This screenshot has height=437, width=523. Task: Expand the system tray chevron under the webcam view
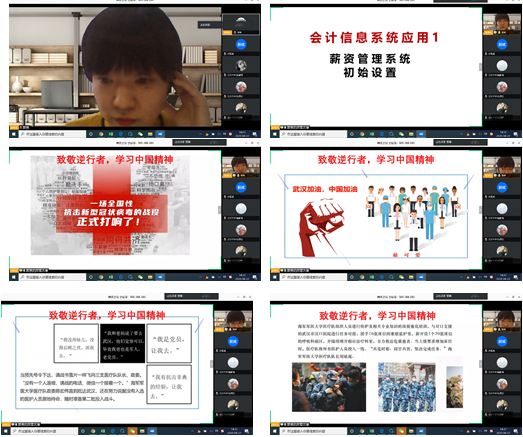coord(200,134)
